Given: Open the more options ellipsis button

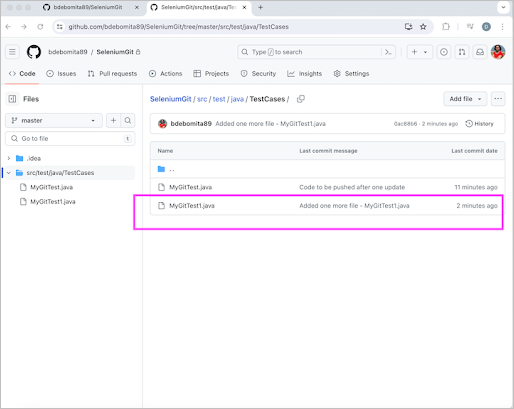Looking at the screenshot, I should (498, 99).
